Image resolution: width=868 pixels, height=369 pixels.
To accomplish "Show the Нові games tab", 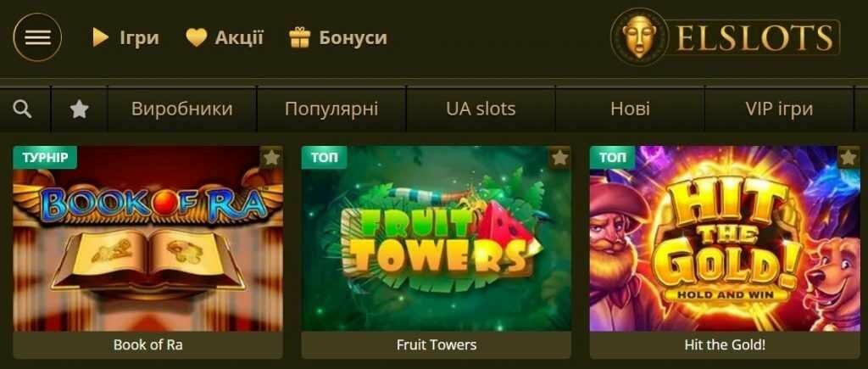I will click(x=630, y=109).
